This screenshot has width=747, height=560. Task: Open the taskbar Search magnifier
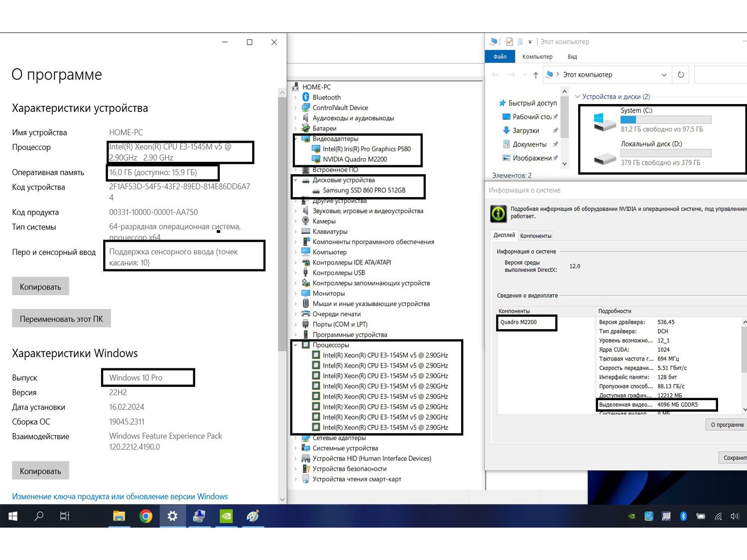(x=39, y=516)
